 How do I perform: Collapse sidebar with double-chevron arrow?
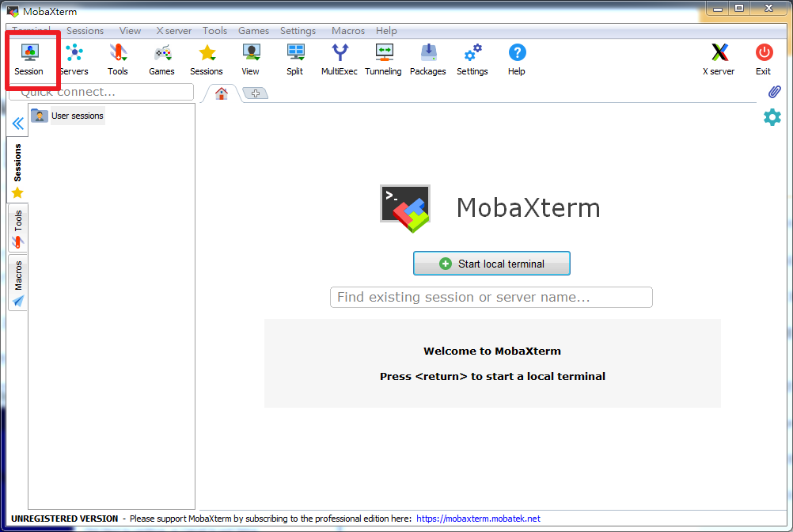click(x=17, y=123)
